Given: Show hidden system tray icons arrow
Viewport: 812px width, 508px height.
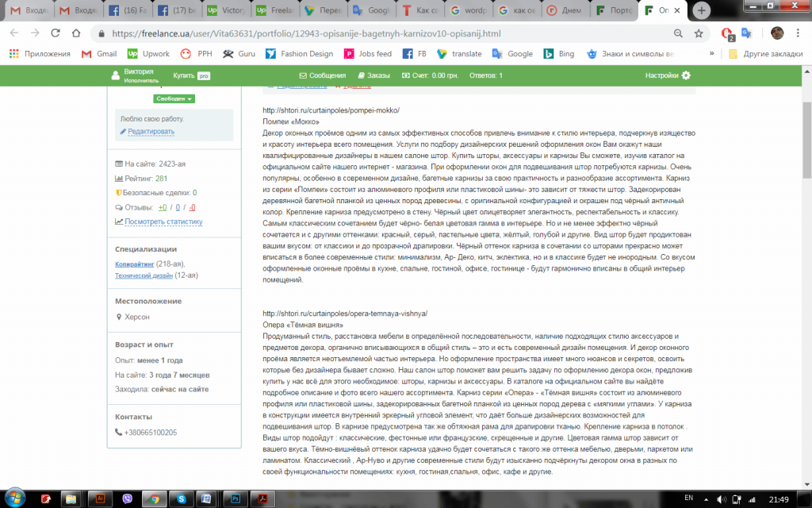Looking at the screenshot, I should pyautogui.click(x=707, y=499).
